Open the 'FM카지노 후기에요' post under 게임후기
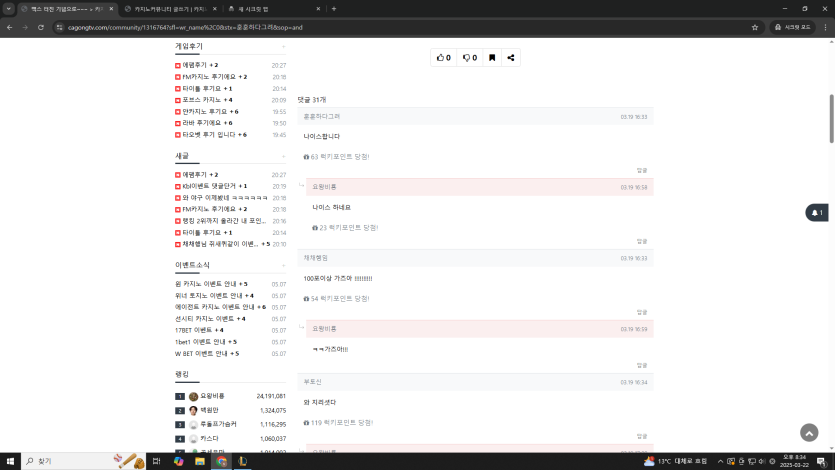Viewport: 835px width, 470px height. click(x=215, y=77)
